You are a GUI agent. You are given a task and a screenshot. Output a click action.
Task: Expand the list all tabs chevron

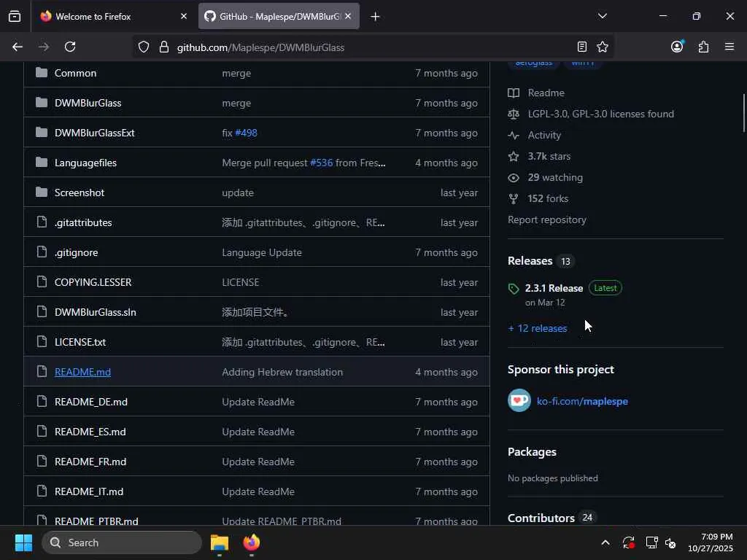point(602,16)
